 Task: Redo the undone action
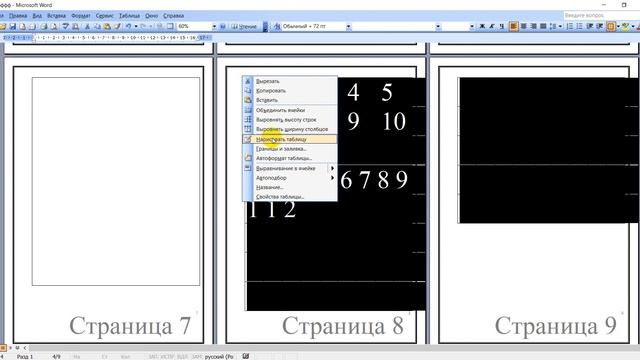(x=143, y=27)
